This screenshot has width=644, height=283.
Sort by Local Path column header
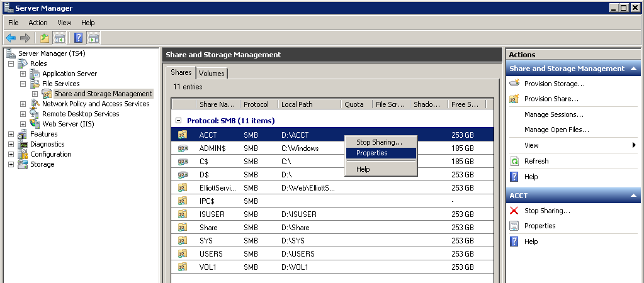pos(310,104)
